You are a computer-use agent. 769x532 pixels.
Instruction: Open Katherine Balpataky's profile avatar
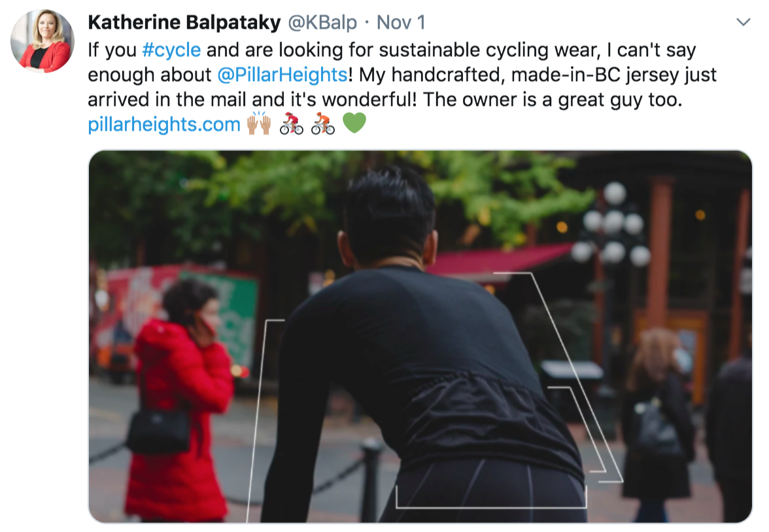pyautogui.click(x=42, y=41)
